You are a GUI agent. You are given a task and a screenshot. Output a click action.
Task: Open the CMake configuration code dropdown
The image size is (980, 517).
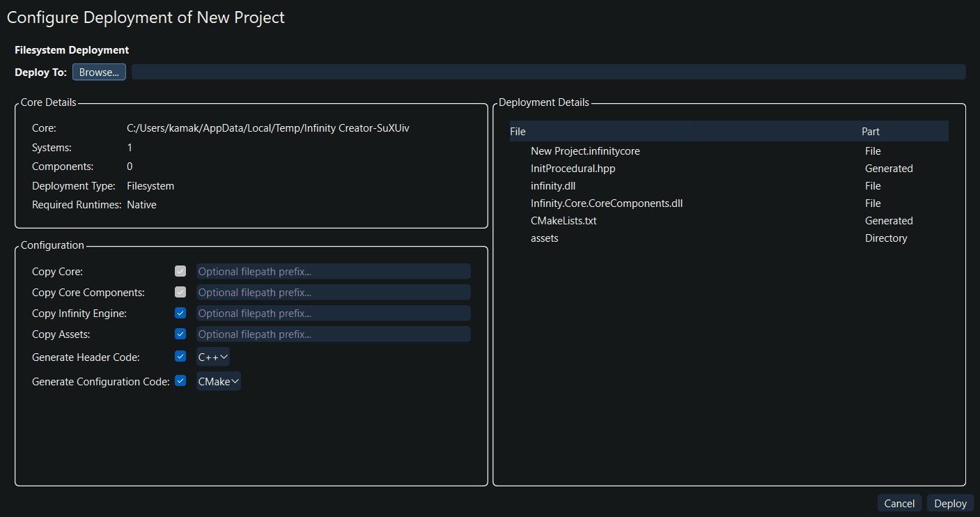point(218,381)
